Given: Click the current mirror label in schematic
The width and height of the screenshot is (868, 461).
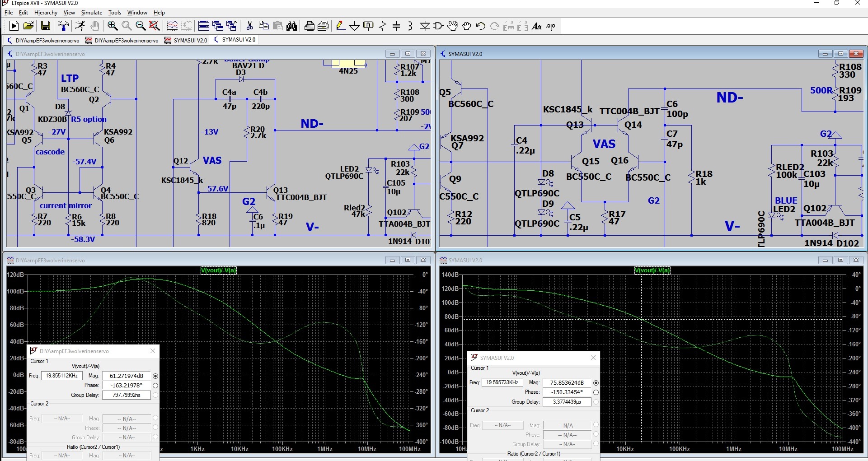Looking at the screenshot, I should pyautogui.click(x=66, y=205).
